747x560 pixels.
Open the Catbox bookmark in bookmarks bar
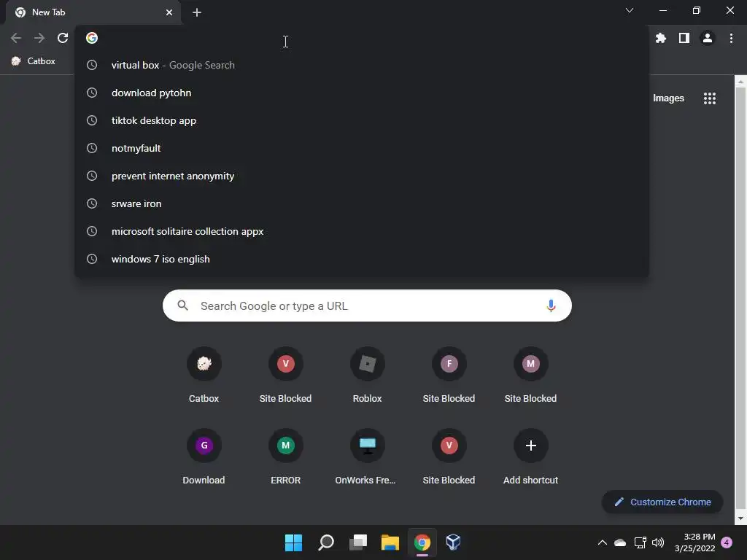[x=34, y=61]
